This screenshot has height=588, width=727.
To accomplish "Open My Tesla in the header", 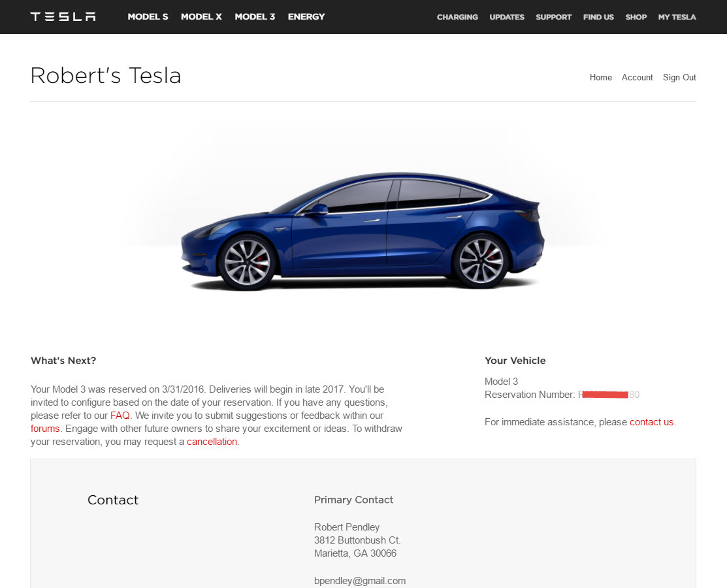I will [x=677, y=17].
